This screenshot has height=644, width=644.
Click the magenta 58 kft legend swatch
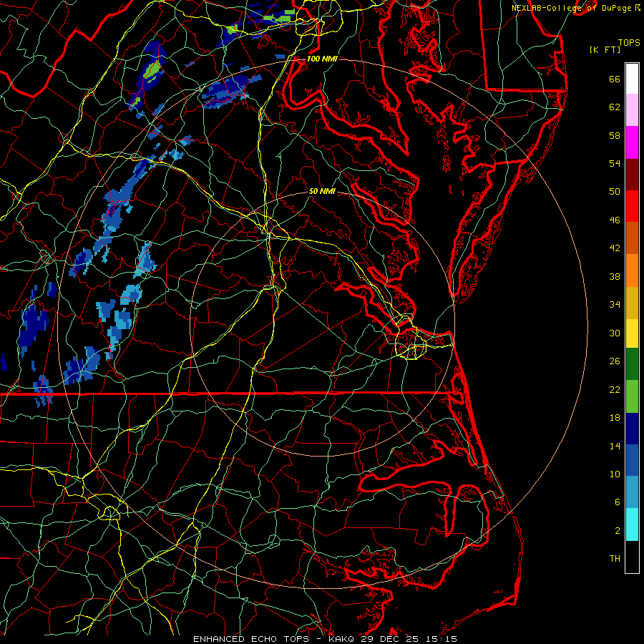point(632,142)
